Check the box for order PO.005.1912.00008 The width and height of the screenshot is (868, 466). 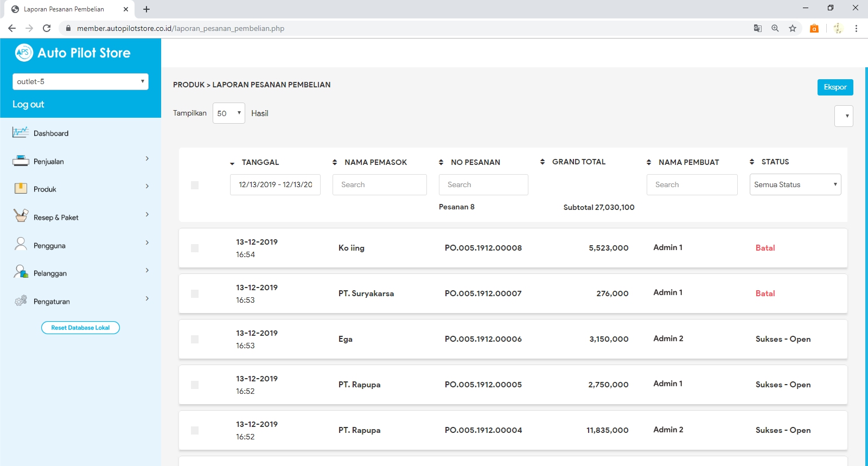pyautogui.click(x=195, y=248)
